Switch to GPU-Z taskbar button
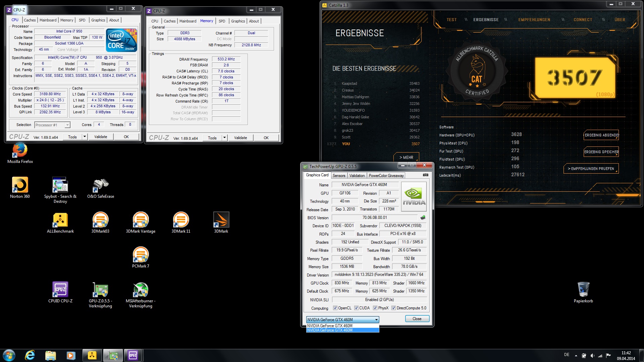The width and height of the screenshot is (644, 362). [x=113, y=355]
